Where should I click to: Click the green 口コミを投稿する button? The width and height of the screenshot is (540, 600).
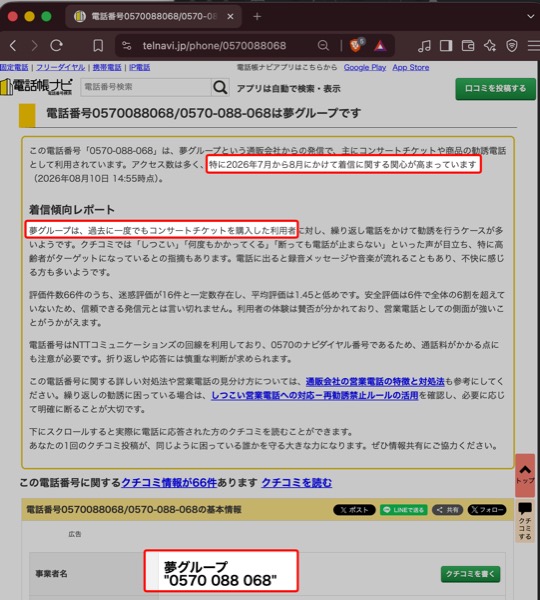pyautogui.click(x=495, y=89)
